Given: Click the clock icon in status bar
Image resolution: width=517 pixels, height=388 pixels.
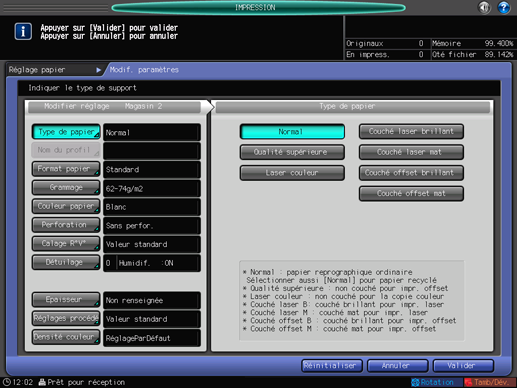Looking at the screenshot, I should 6,382.
